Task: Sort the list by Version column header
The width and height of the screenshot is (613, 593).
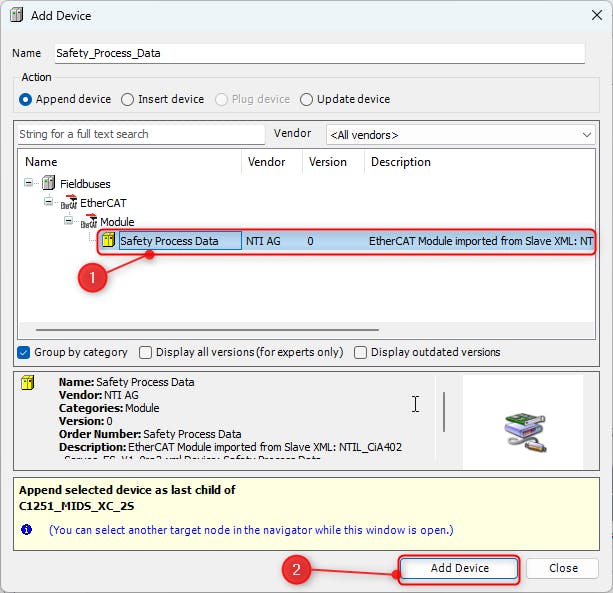Action: point(328,162)
